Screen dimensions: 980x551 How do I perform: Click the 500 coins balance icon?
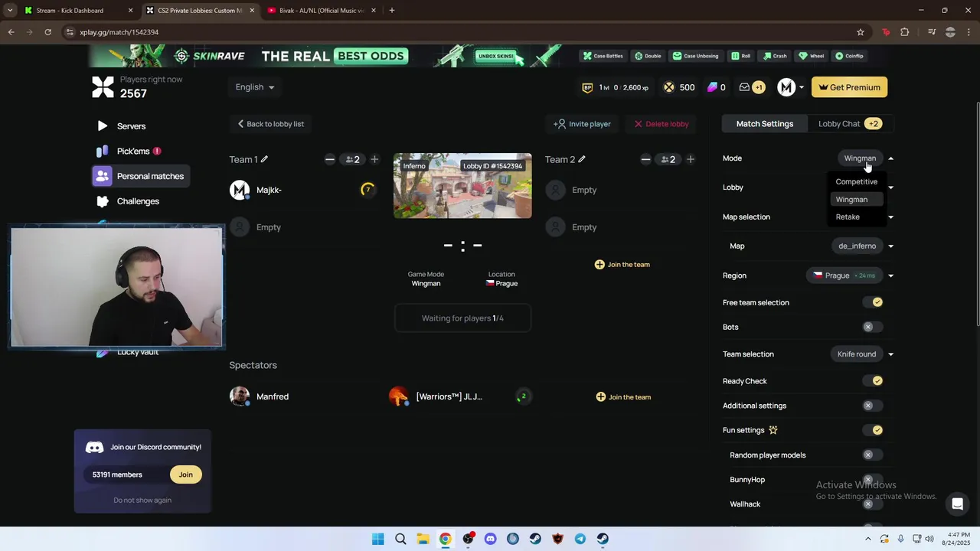pyautogui.click(x=669, y=87)
